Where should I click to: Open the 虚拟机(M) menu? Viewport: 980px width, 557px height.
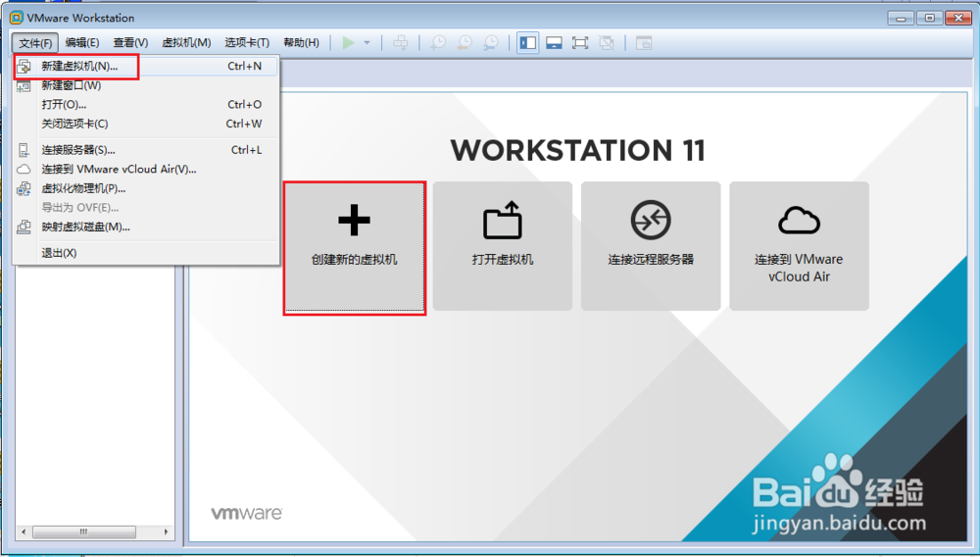(x=186, y=42)
